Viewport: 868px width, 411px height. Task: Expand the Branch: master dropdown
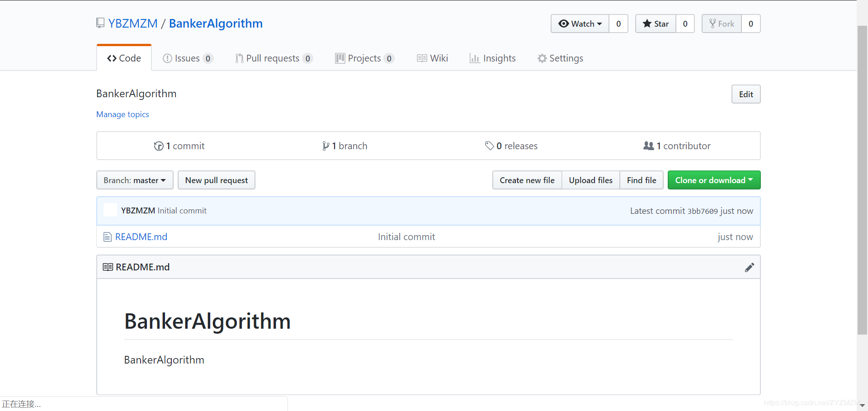click(x=135, y=180)
